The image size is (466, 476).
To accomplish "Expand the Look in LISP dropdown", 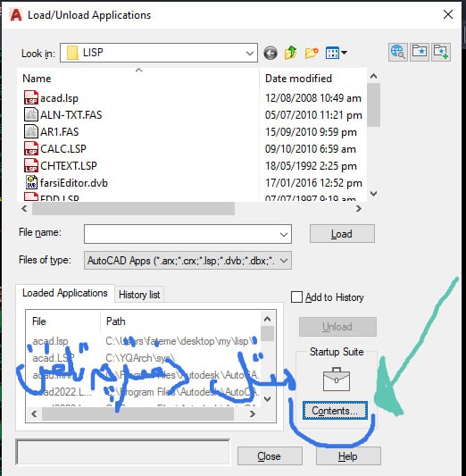I will pos(250,53).
